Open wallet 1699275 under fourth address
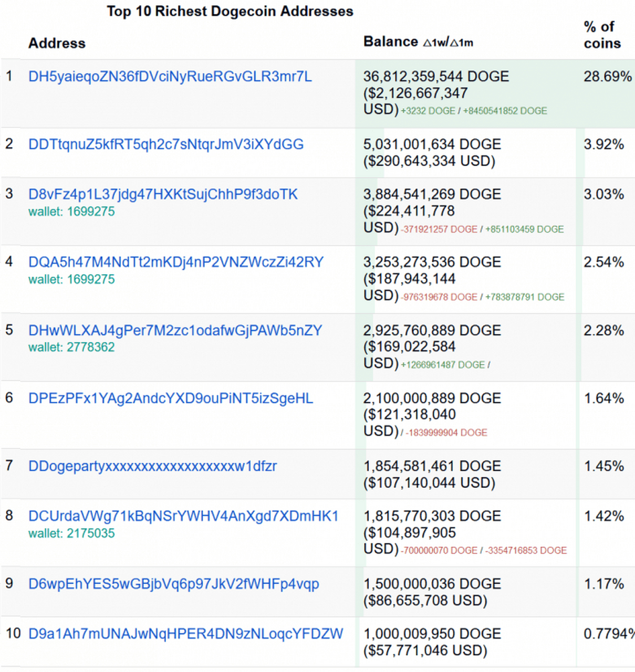 click(71, 279)
